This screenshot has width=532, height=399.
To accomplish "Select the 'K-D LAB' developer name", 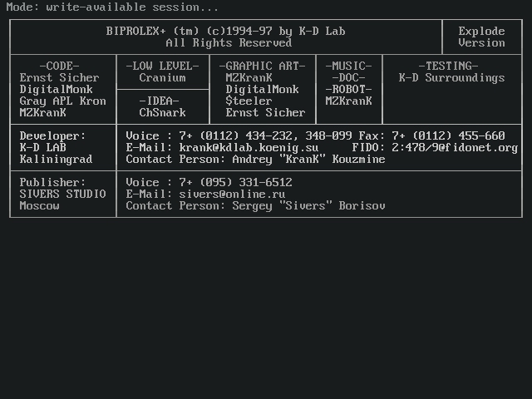I will tap(42, 147).
